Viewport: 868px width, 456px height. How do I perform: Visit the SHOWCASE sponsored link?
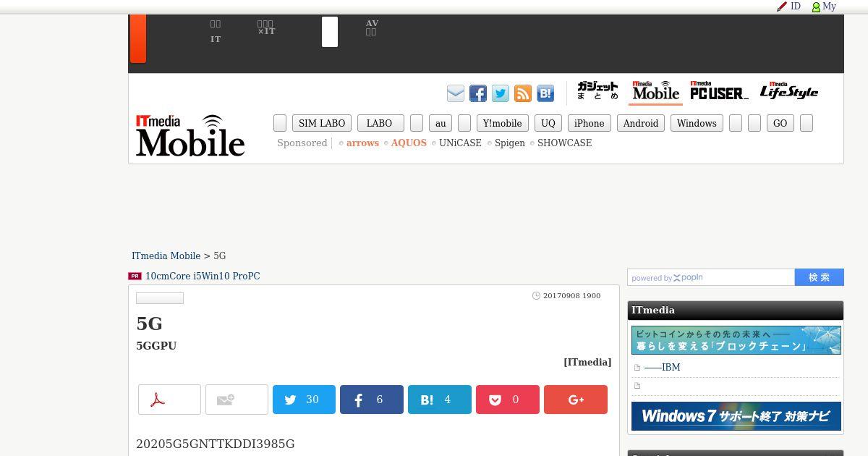[x=564, y=143]
